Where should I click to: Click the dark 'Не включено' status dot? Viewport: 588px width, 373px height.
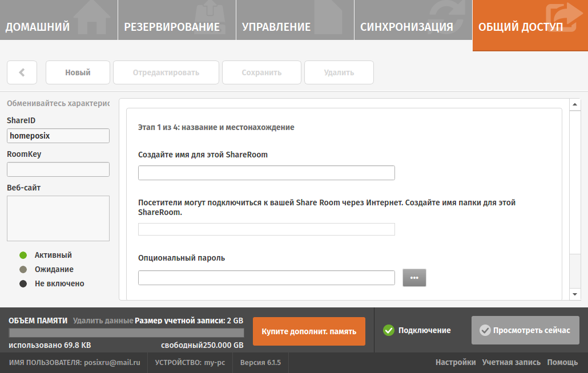(x=23, y=283)
